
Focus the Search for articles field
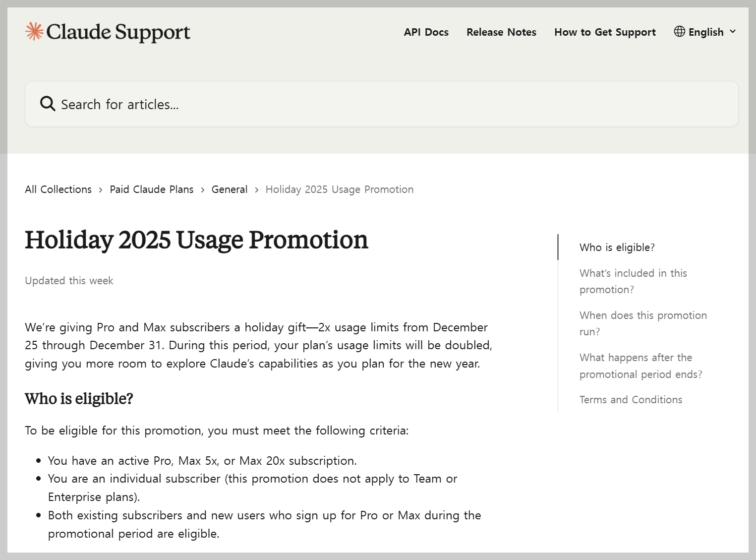[382, 104]
